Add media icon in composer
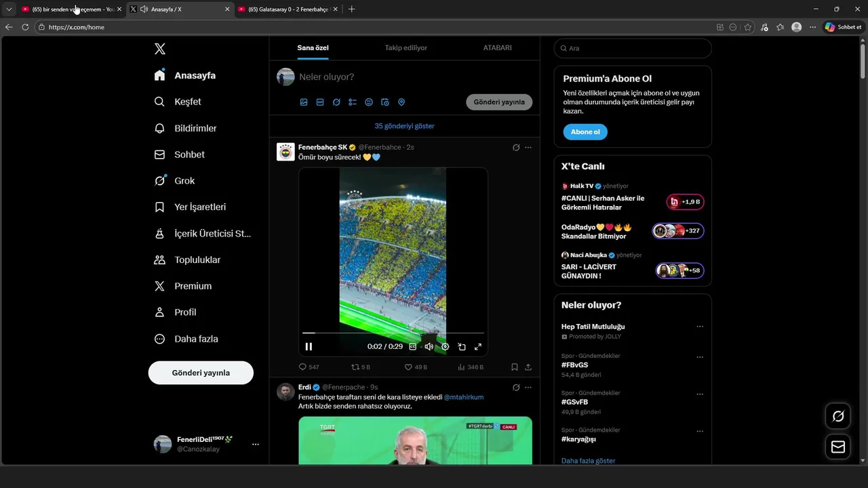868x488 pixels. coord(304,102)
